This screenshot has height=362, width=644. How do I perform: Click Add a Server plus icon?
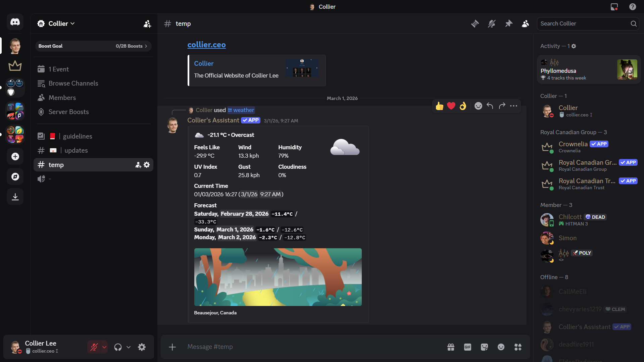click(15, 157)
